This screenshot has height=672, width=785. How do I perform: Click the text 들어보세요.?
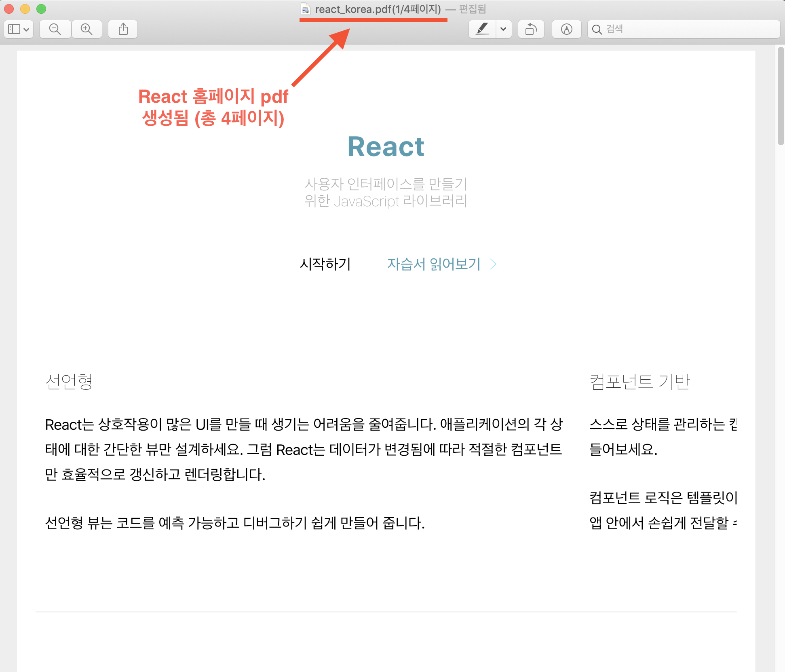(623, 449)
